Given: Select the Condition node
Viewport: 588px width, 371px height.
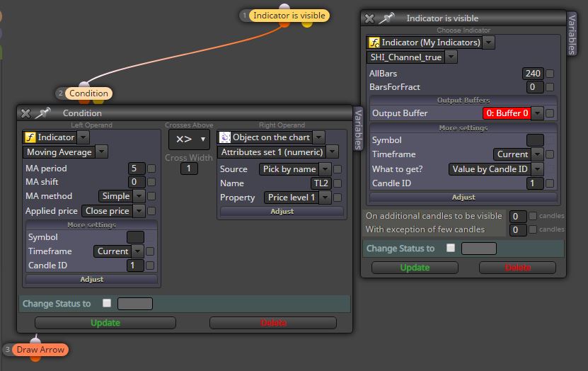Looking at the screenshot, I should point(88,93).
